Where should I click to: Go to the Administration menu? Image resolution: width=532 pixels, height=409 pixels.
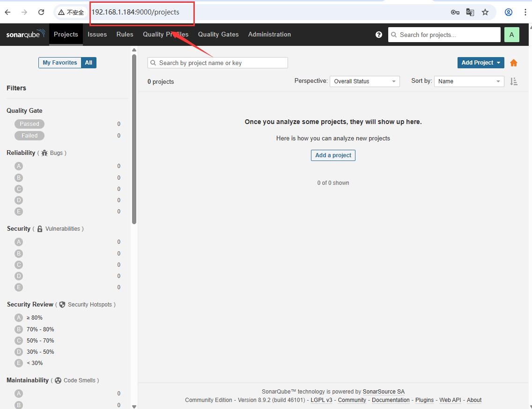point(269,34)
